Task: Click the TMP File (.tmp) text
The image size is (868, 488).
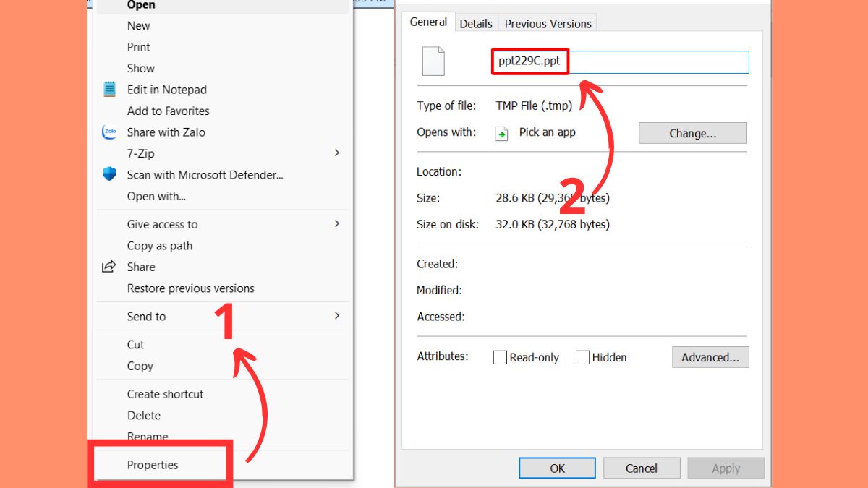Action: tap(534, 106)
